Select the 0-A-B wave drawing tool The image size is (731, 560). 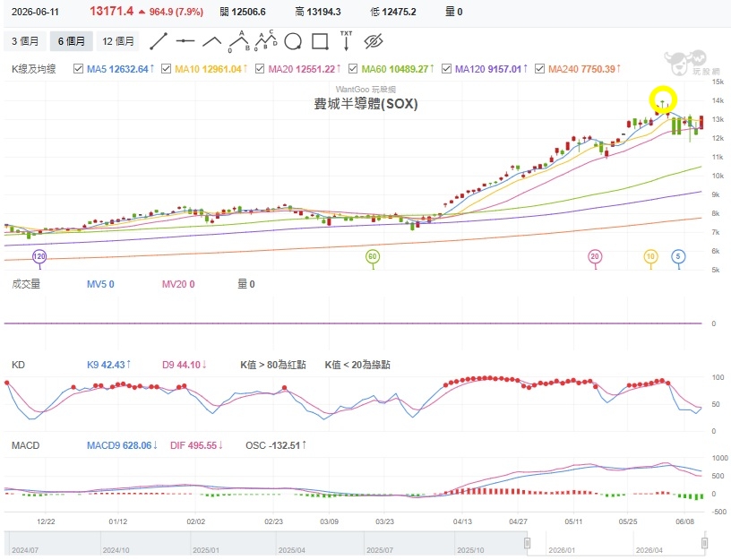point(239,41)
